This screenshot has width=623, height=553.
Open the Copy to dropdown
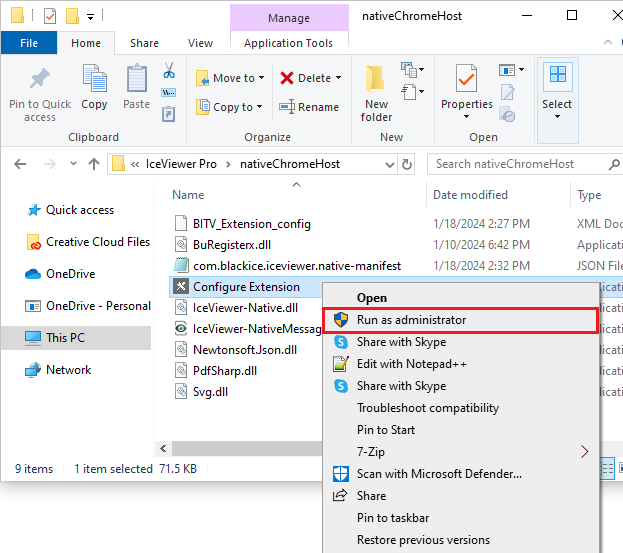[x=230, y=107]
